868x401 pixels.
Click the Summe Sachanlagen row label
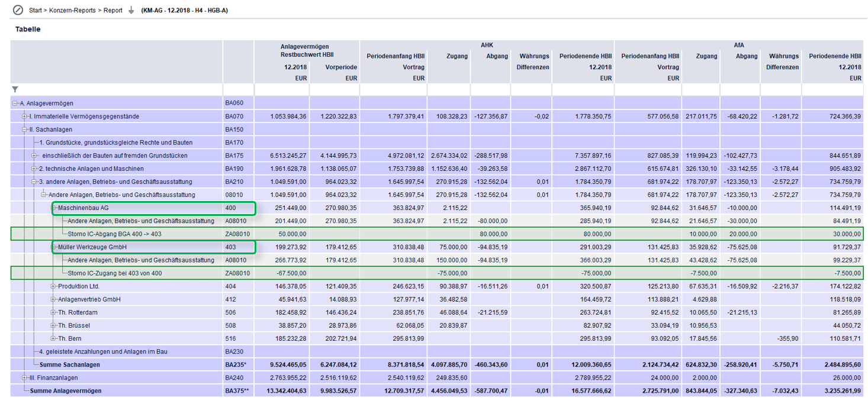(69, 365)
